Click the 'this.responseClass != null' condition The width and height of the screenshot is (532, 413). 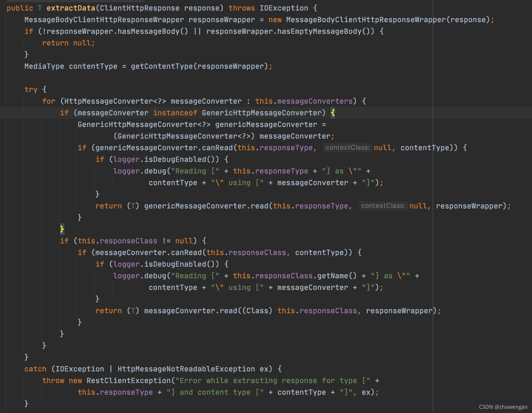[x=135, y=241]
